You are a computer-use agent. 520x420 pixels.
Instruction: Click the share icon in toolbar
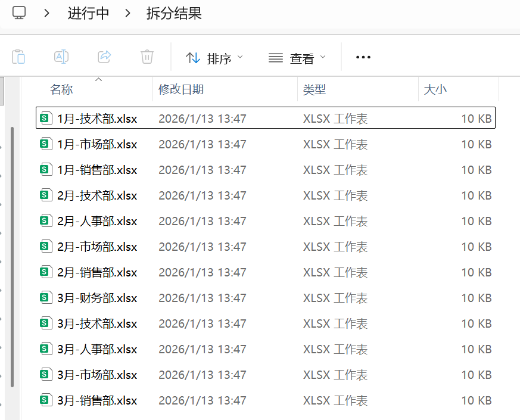click(x=104, y=57)
